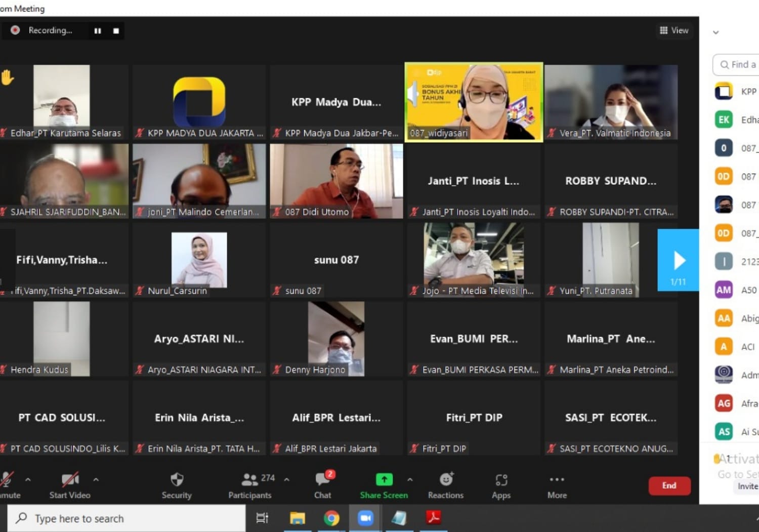The image size is (759, 532).
Task: Click the red End meeting button
Action: pyautogui.click(x=669, y=485)
